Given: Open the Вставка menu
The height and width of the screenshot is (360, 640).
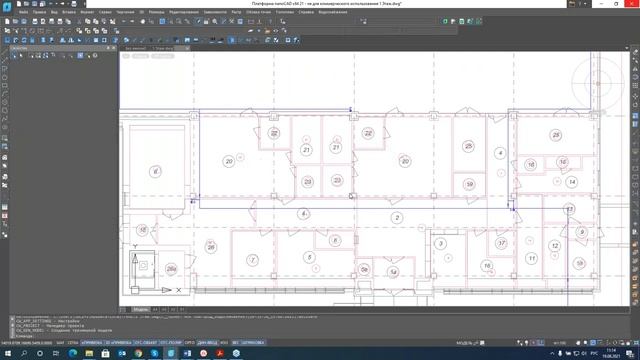Looking at the screenshot, I should pos(69,12).
